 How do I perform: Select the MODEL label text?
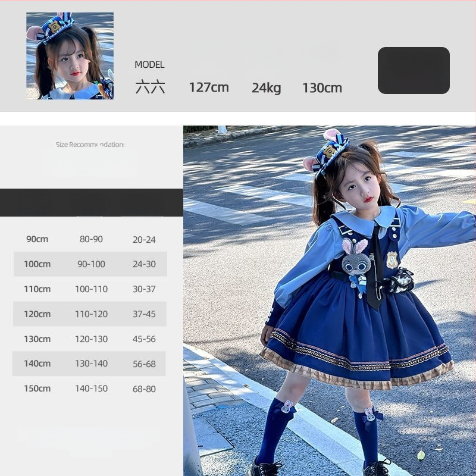(x=149, y=65)
